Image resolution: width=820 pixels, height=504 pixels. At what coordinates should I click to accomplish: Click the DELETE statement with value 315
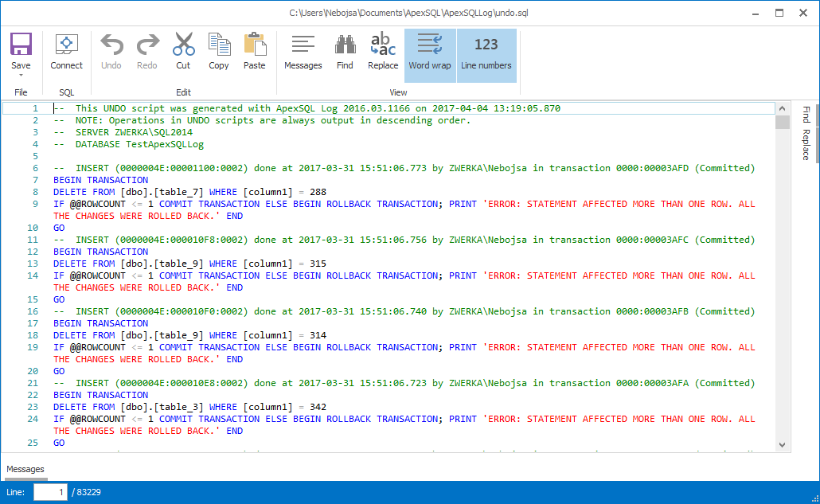point(189,264)
